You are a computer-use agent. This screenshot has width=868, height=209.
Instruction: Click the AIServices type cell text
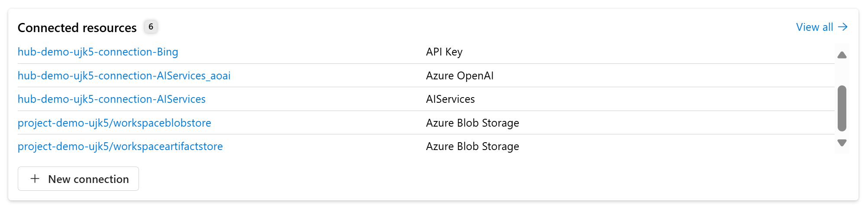click(x=450, y=99)
